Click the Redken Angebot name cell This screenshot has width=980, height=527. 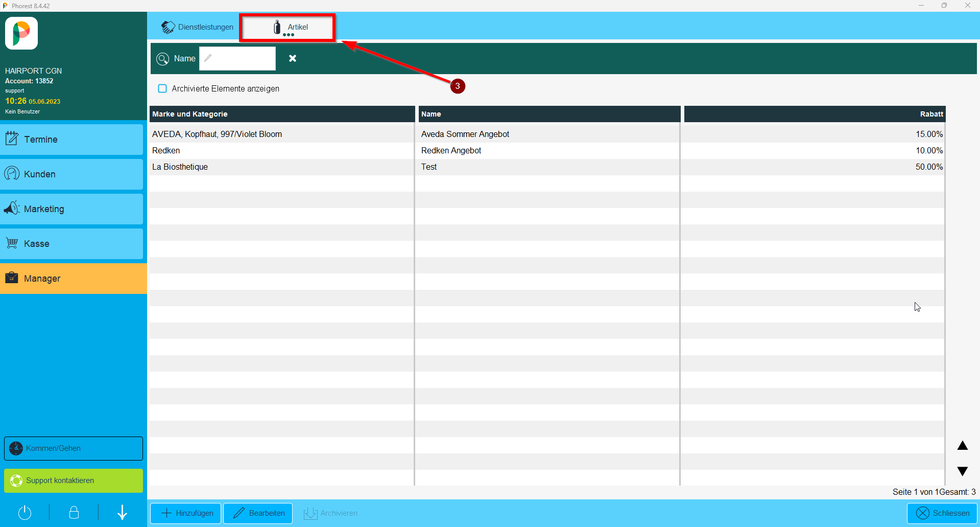tap(451, 150)
